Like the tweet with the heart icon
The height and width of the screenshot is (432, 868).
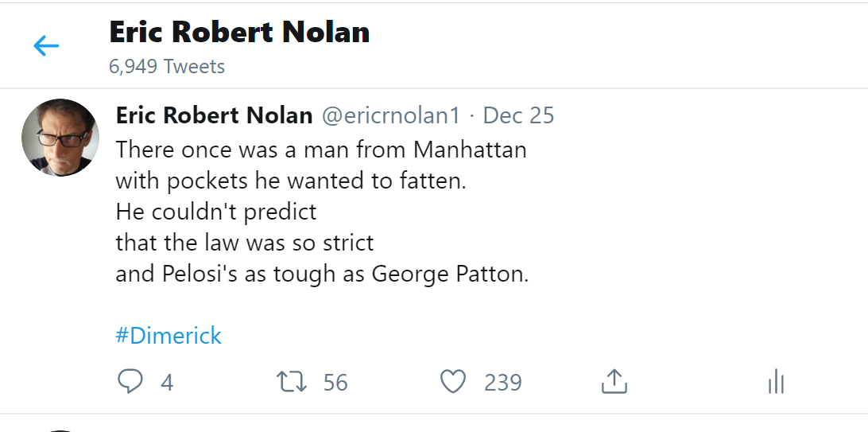point(453,382)
